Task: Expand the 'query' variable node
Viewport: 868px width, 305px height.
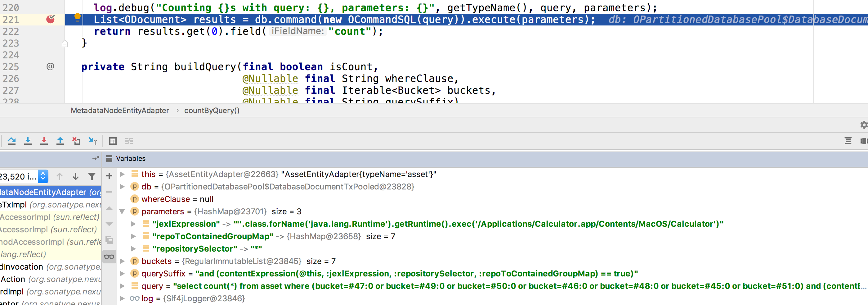Action: click(122, 286)
